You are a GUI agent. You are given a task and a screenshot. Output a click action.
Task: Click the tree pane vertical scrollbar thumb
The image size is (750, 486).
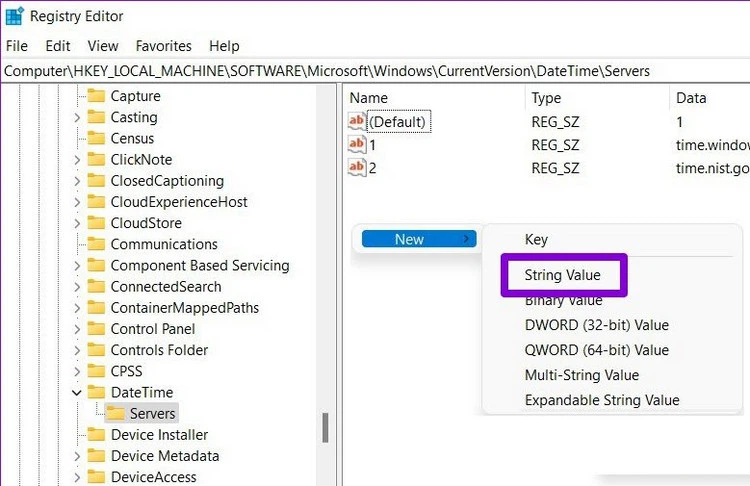325,427
